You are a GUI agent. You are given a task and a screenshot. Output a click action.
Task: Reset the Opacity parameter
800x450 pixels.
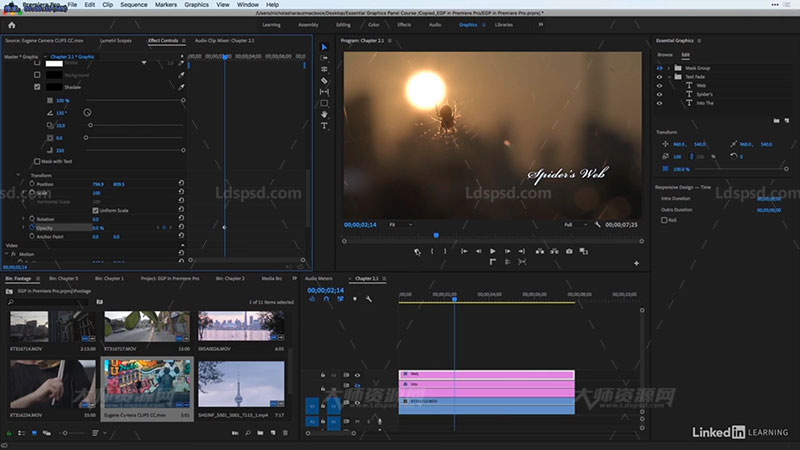[x=181, y=227]
